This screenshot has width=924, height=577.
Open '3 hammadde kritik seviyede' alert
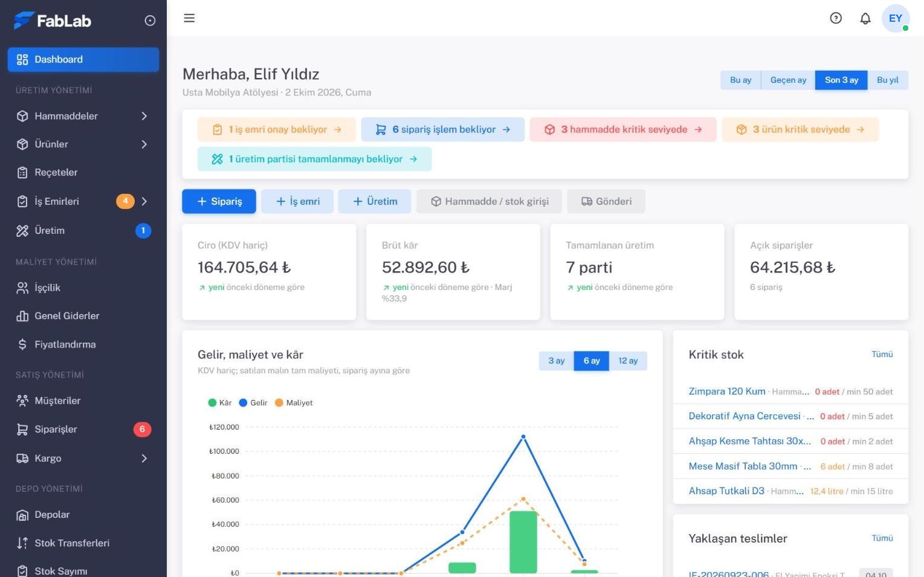[623, 129]
